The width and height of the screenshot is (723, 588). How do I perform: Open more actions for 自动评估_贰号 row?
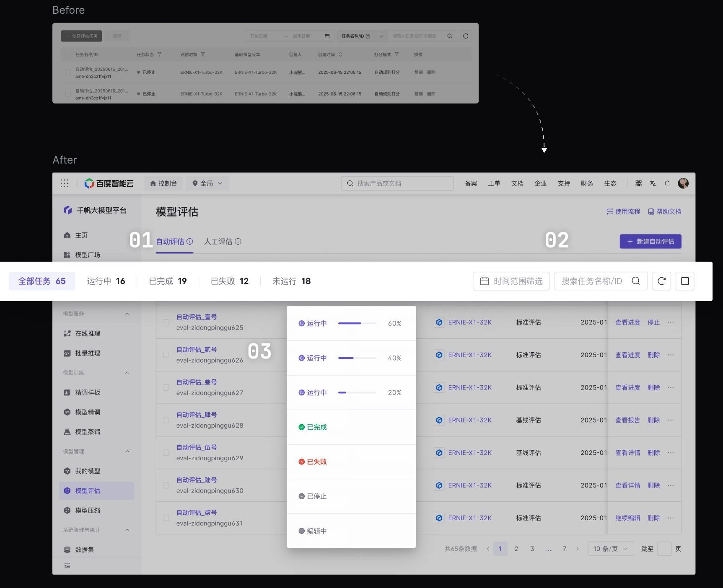pyautogui.click(x=671, y=355)
